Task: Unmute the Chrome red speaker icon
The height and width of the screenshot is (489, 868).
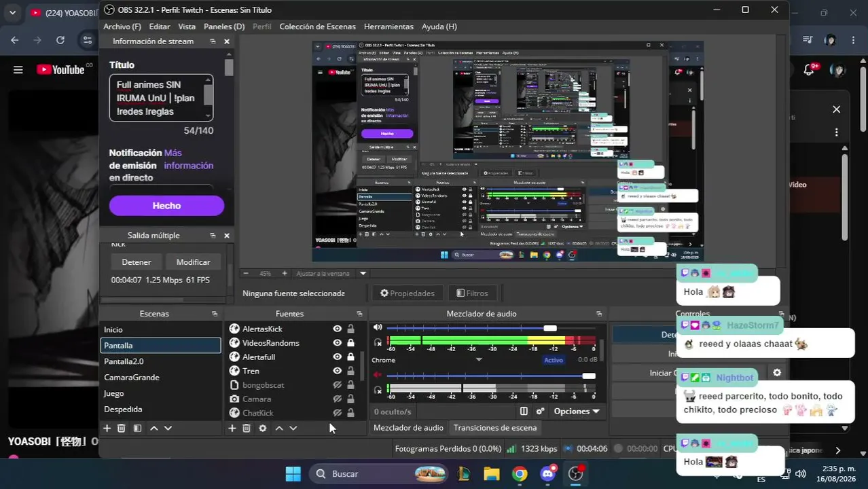Action: click(378, 376)
